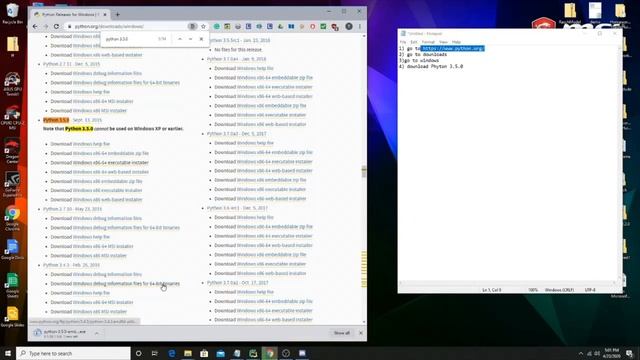
Task: Show hidden system tray icons
Action: pos(581,353)
